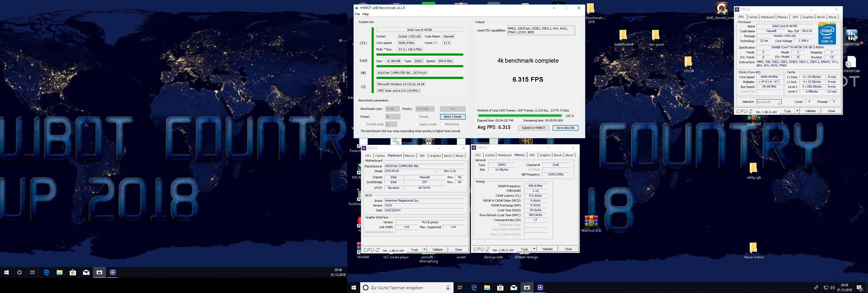The height and width of the screenshot is (293, 868).
Task: Click Submit to HWBOT
Action: coord(533,128)
